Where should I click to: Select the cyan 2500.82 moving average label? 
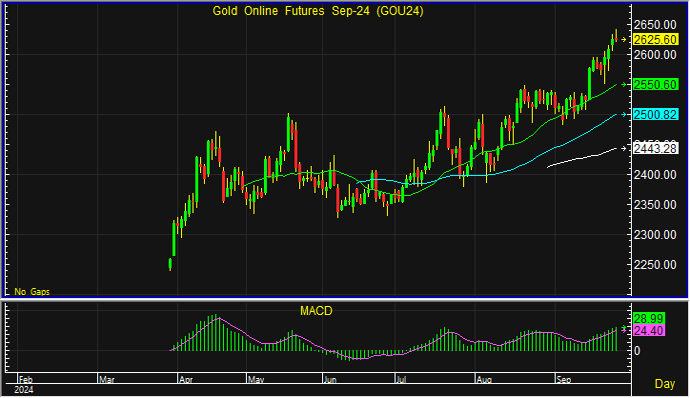point(655,114)
